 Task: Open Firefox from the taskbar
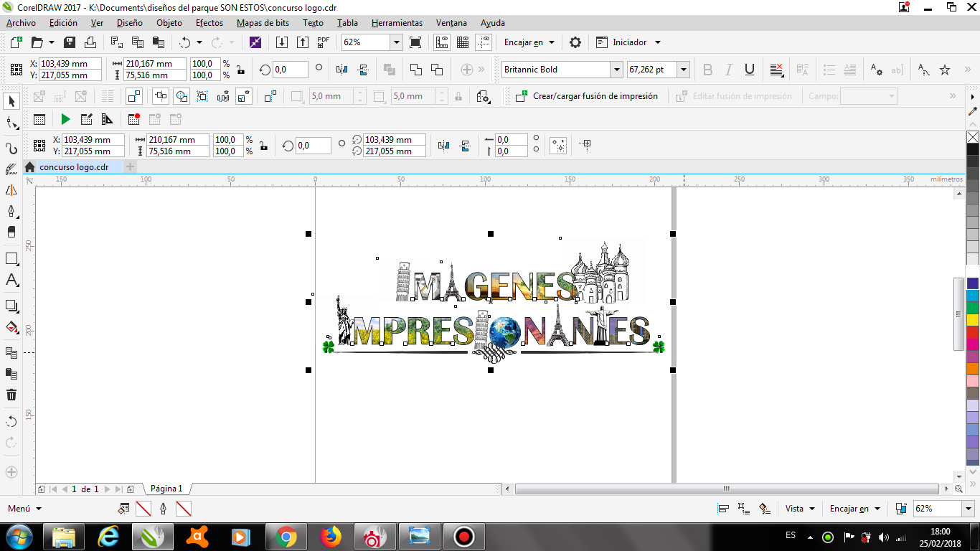330,536
